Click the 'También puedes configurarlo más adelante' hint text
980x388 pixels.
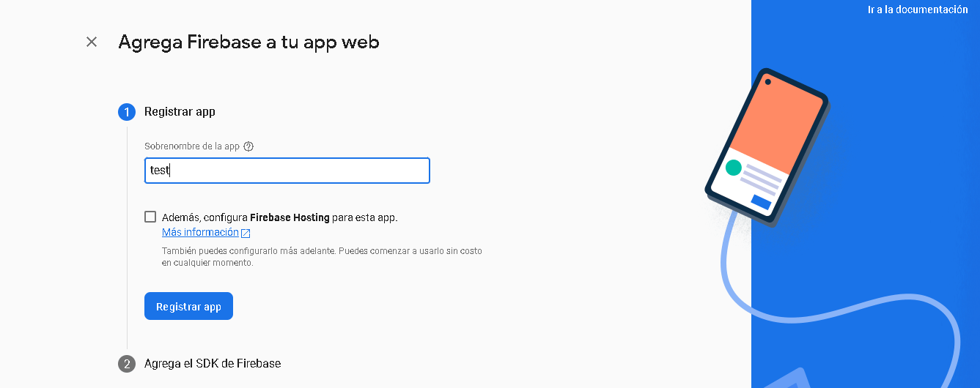322,257
